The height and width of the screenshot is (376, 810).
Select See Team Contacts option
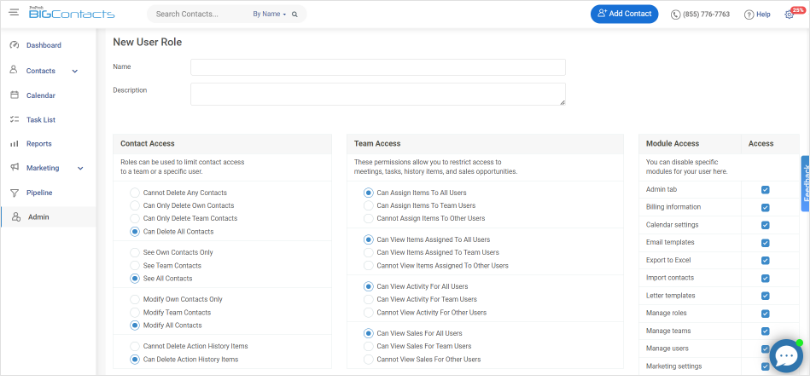134,265
